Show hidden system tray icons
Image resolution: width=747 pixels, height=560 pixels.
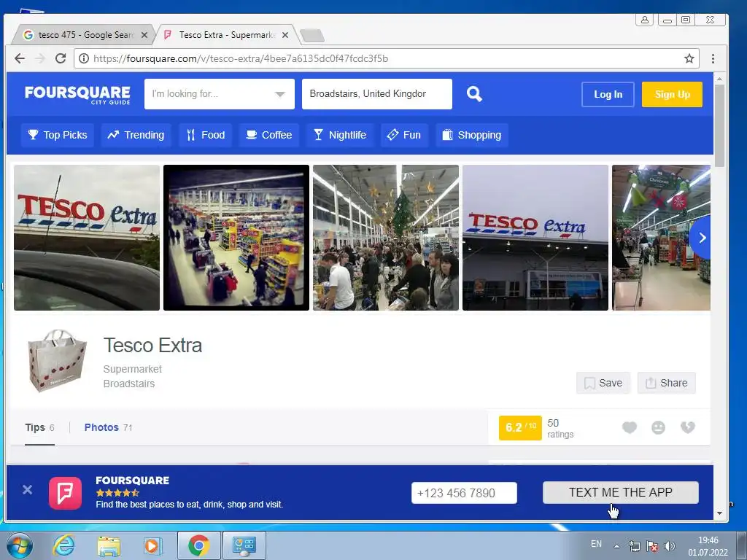[x=616, y=546]
